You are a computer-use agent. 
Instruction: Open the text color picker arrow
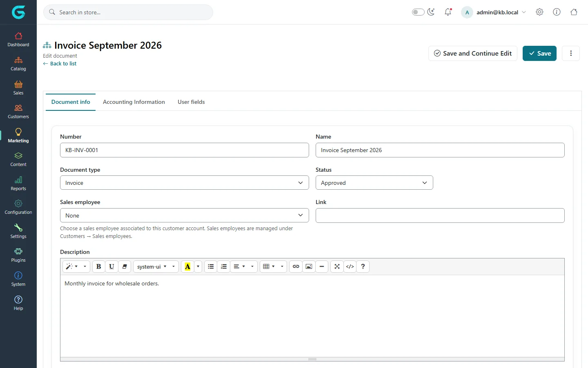coord(198,267)
